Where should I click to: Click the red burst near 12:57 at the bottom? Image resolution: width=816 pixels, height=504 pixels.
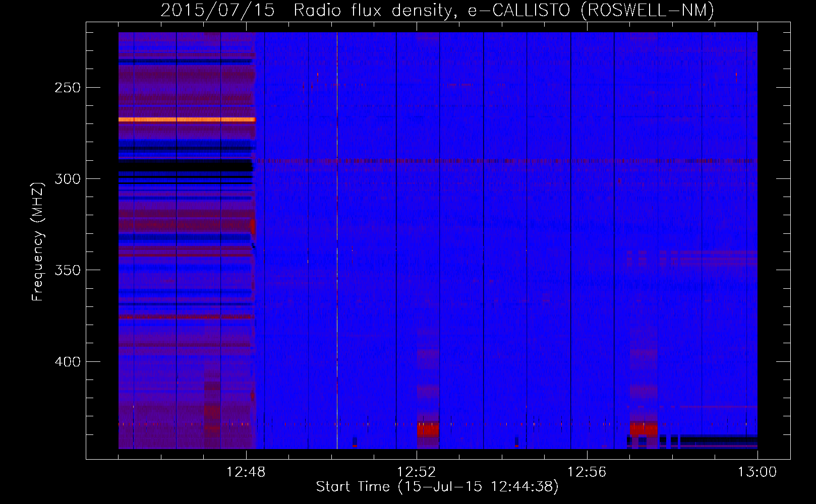(644, 429)
